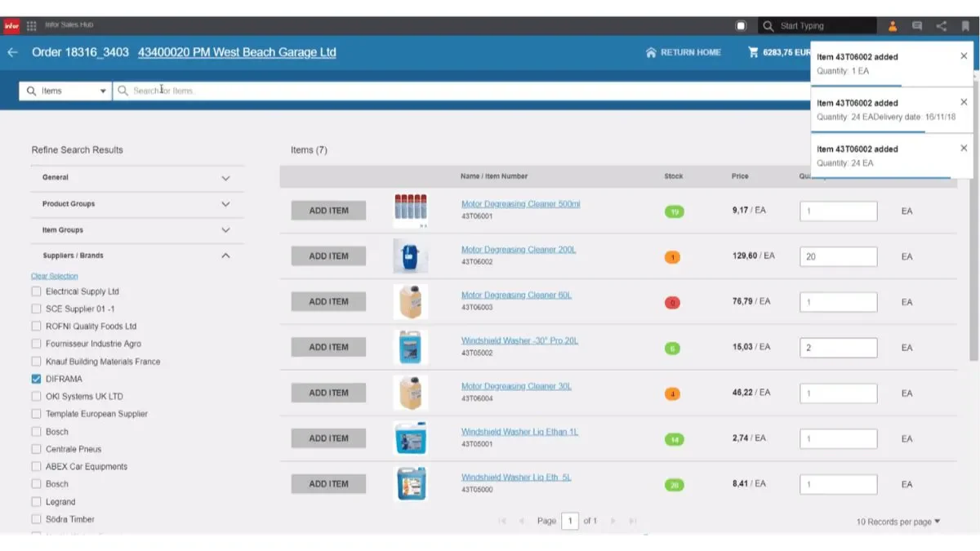Go to last page arrow in pagination
The image size is (980, 551).
(x=632, y=521)
